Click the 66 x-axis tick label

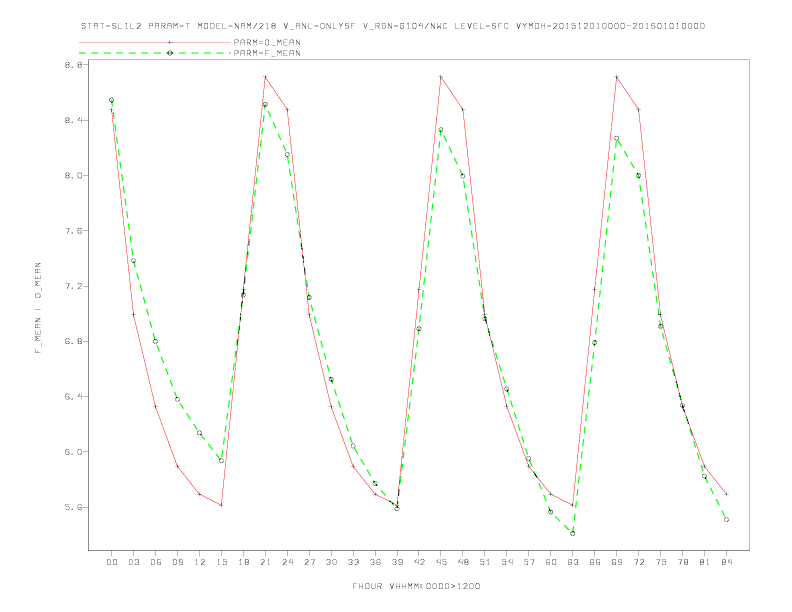point(595,562)
